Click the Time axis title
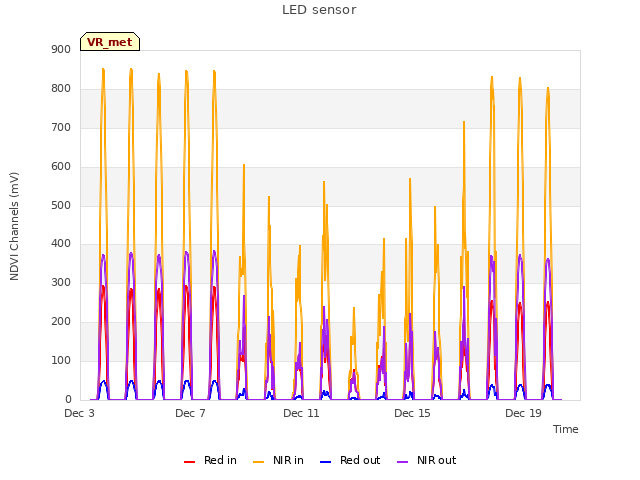 (566, 429)
